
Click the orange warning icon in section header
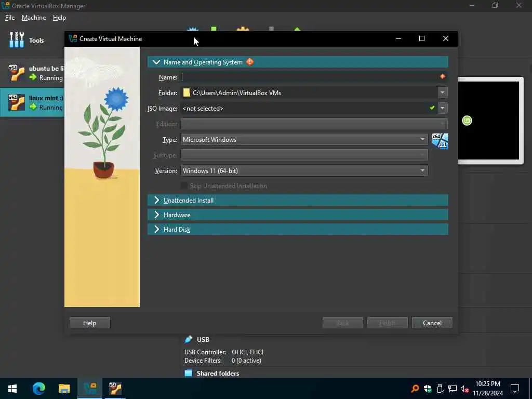tap(250, 62)
